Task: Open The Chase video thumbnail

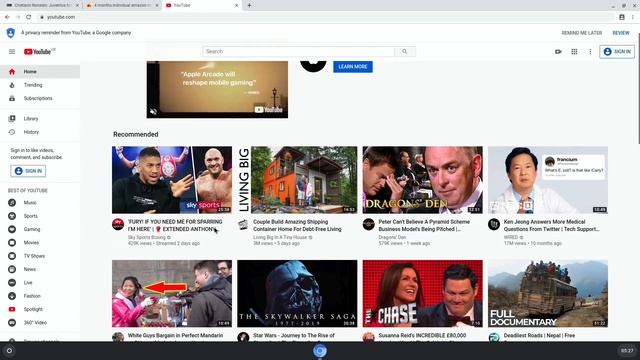Action: click(422, 293)
